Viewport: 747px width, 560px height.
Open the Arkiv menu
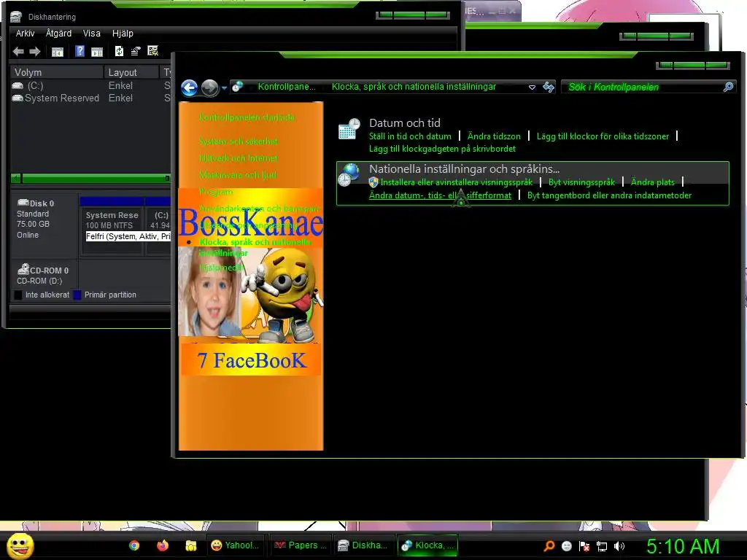[x=25, y=34]
